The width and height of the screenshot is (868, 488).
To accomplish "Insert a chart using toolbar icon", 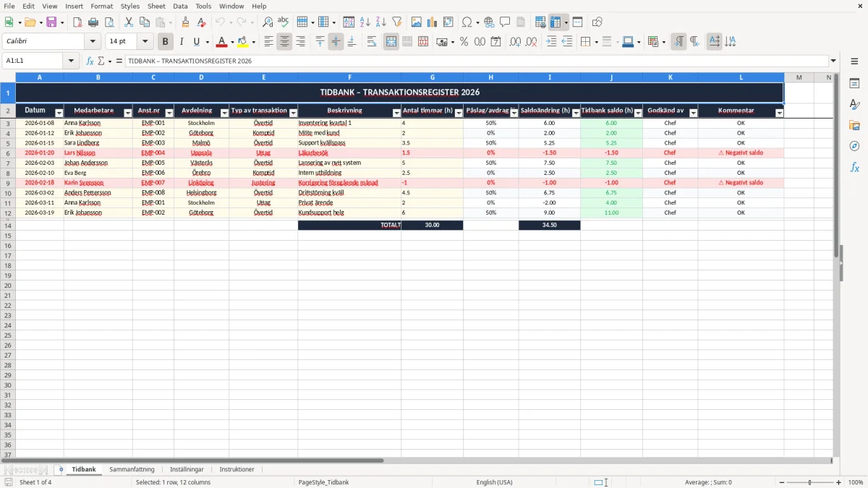I will click(x=433, y=22).
